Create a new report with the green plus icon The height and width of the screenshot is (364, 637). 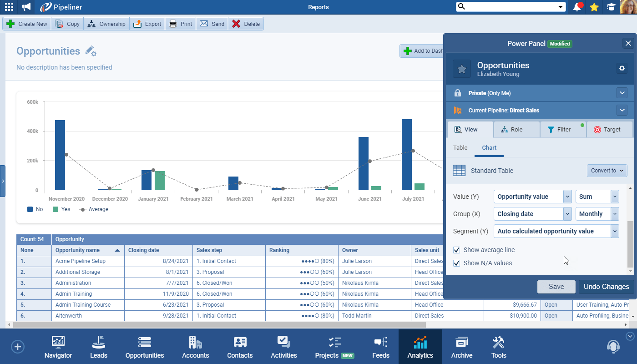[26, 23]
